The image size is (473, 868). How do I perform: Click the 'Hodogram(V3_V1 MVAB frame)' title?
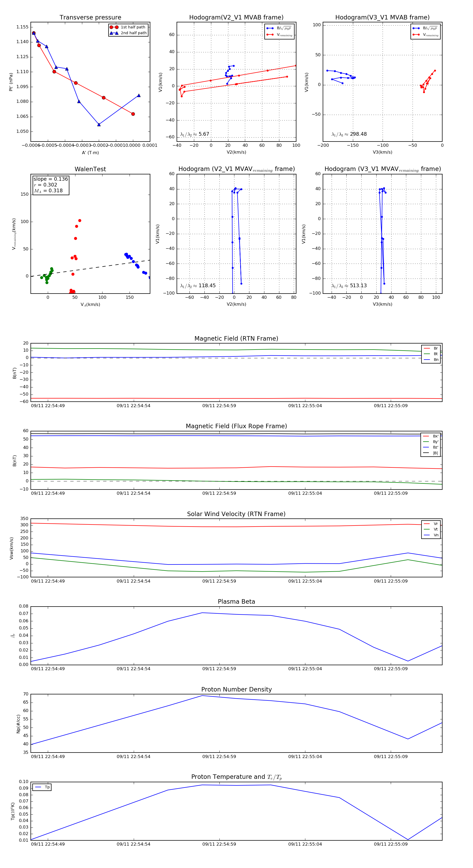[x=382, y=18]
